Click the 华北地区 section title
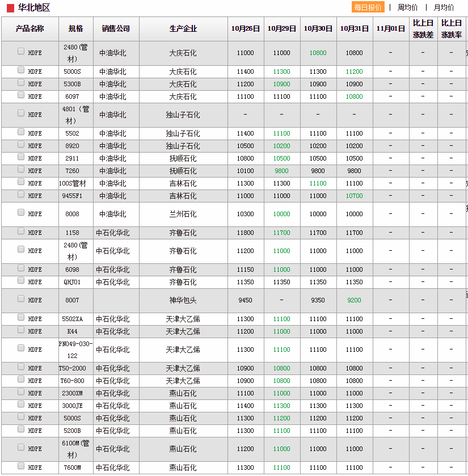468x476 pixels. (x=33, y=7)
